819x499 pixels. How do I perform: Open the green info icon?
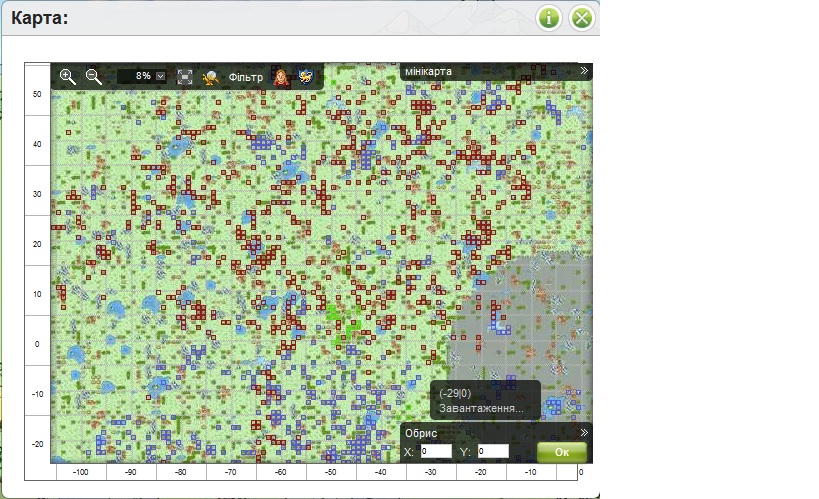pos(548,18)
